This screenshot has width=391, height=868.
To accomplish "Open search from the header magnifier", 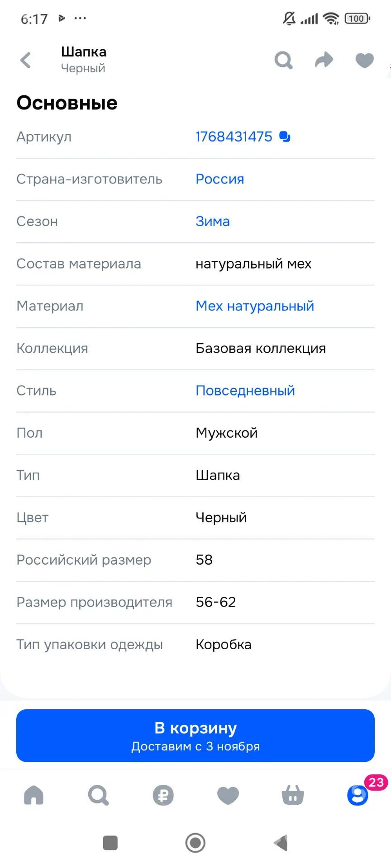I will click(284, 60).
